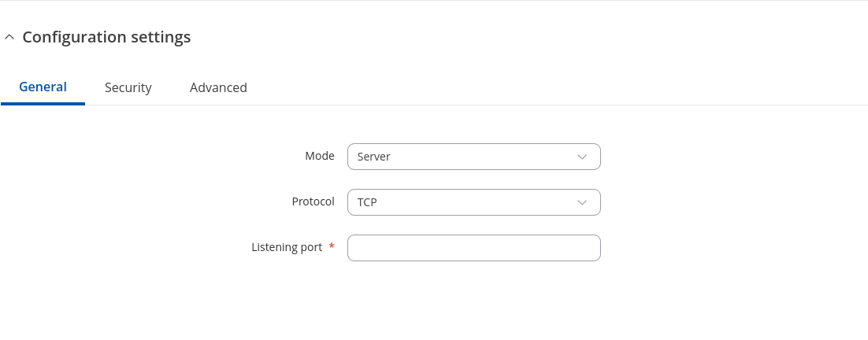
Task: Open the Security tab
Action: tap(128, 88)
